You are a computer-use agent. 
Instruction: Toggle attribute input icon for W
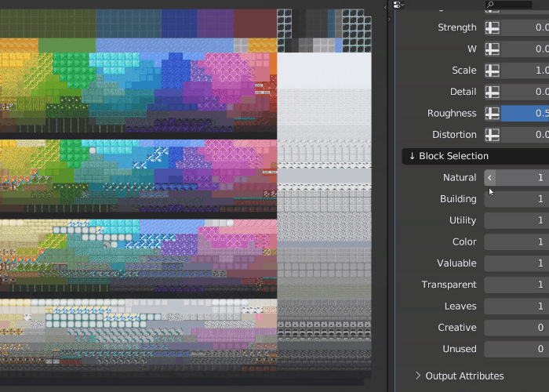point(493,49)
